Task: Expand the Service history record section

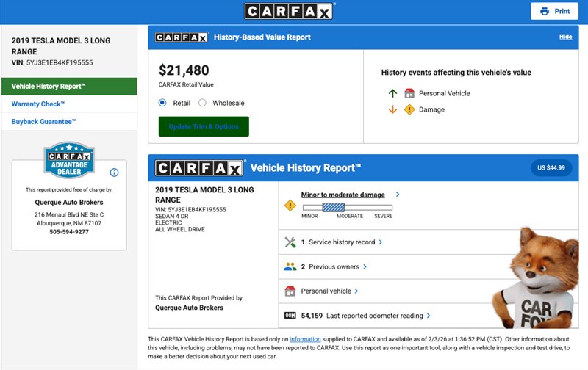Action: coord(342,242)
